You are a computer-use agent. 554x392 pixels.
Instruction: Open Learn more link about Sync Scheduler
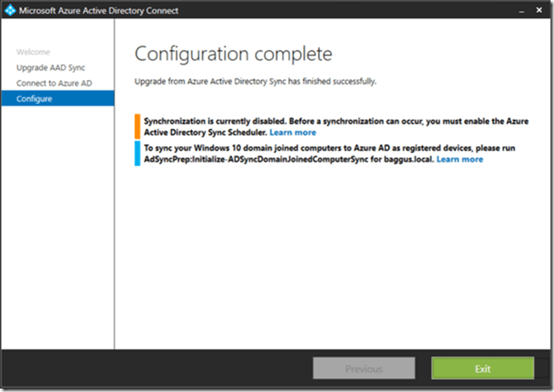[292, 132]
